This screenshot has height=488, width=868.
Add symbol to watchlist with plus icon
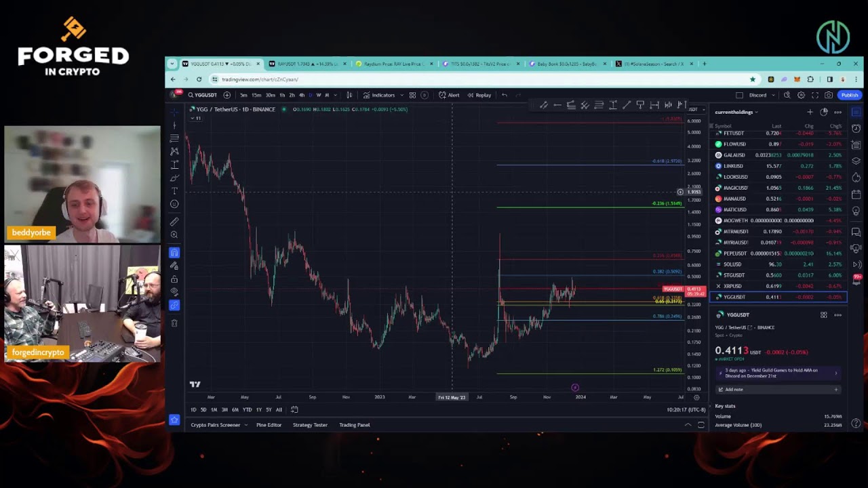(810, 112)
